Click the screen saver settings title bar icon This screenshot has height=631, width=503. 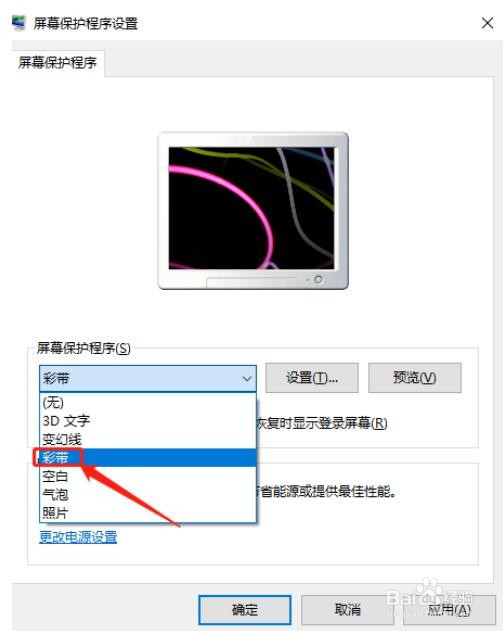pyautogui.click(x=19, y=23)
